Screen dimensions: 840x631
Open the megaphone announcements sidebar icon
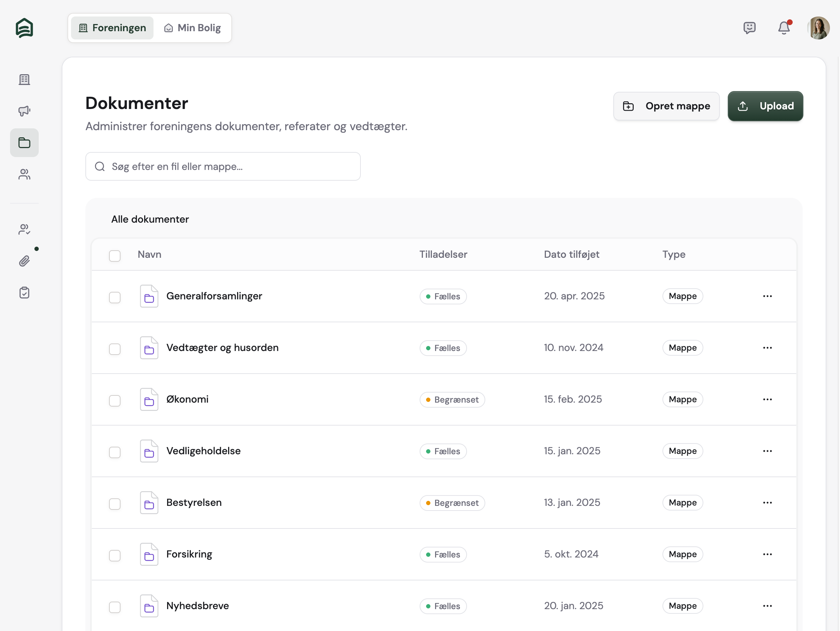click(x=24, y=111)
